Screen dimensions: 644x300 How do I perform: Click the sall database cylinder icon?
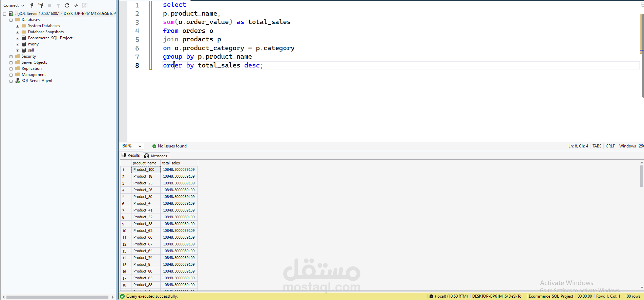point(24,50)
